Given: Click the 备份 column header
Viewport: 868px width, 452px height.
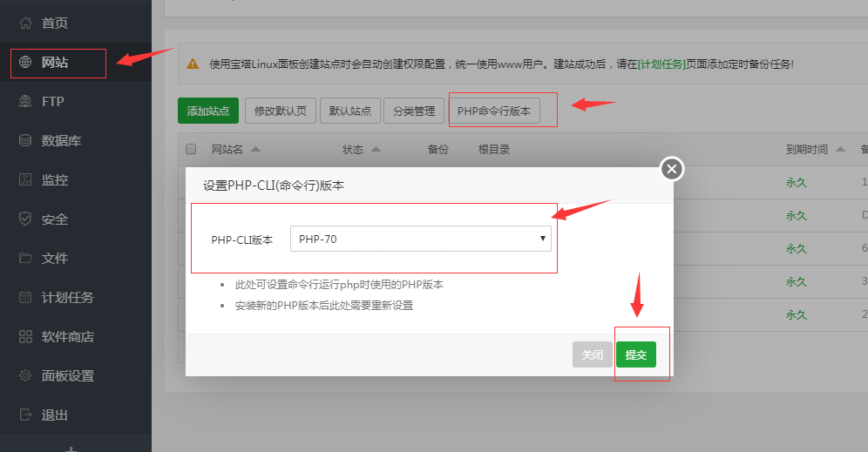Looking at the screenshot, I should click(437, 150).
